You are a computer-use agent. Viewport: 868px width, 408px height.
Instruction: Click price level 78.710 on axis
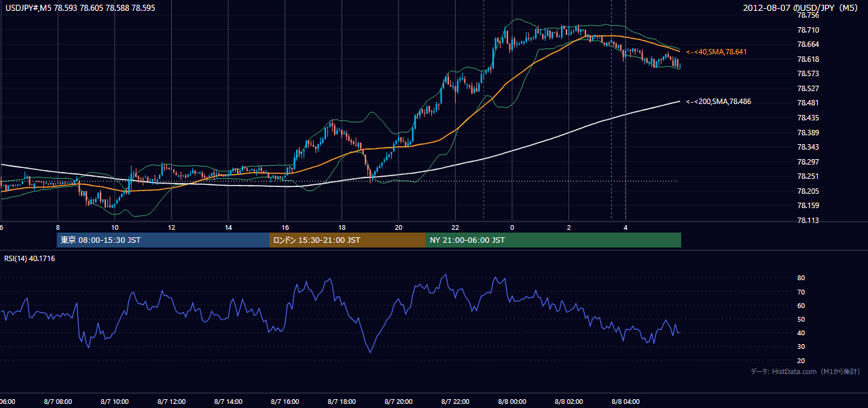808,30
